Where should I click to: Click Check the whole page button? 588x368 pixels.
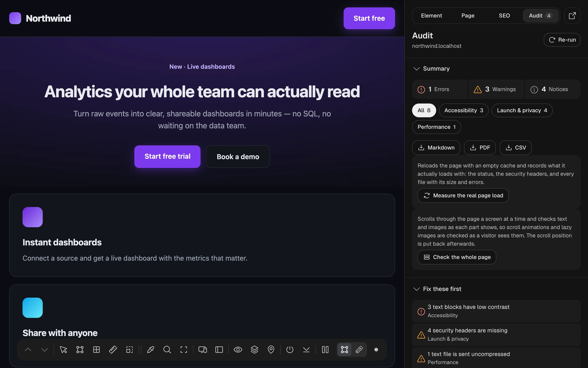tap(457, 257)
